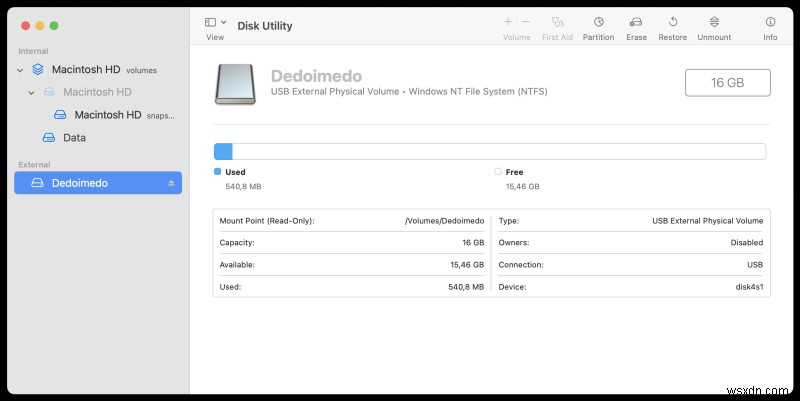Click the blue Used legend swatch

click(217, 172)
